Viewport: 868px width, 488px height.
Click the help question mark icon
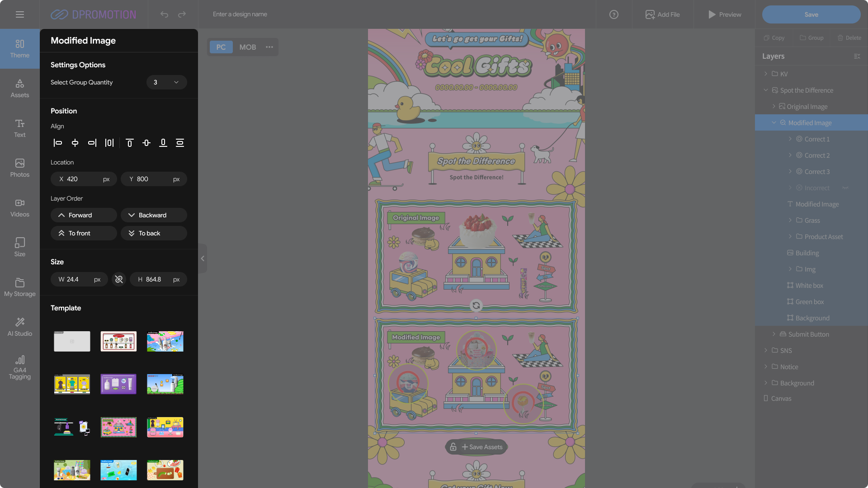[x=613, y=14]
